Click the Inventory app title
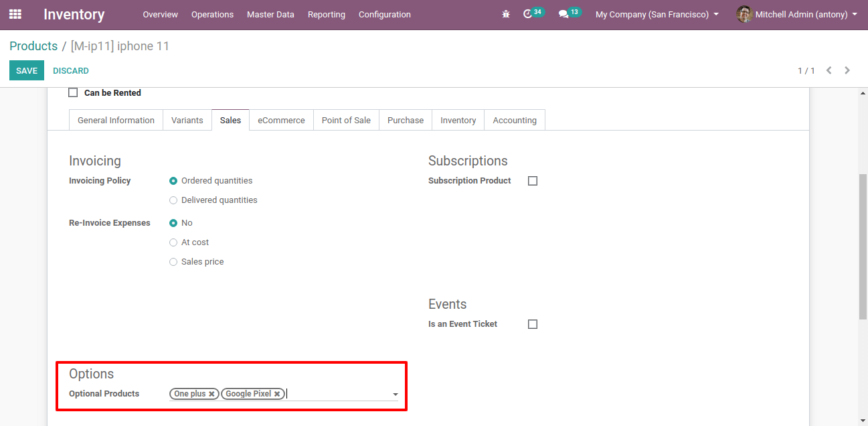Viewport: 868px width, 426px height. [x=74, y=14]
